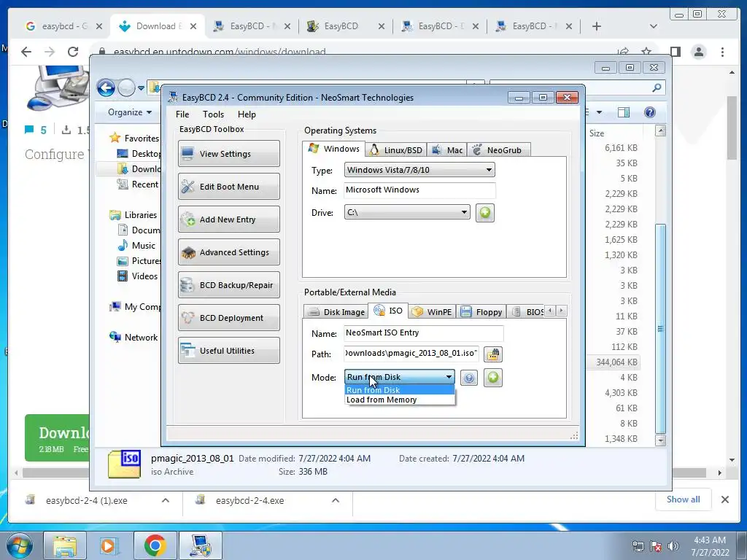Click the browse for ISO path icon
The height and width of the screenshot is (560, 747).
tap(492, 354)
